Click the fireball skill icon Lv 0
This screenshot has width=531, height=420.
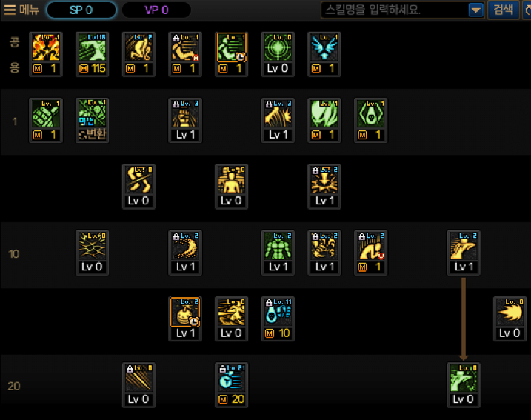510,313
